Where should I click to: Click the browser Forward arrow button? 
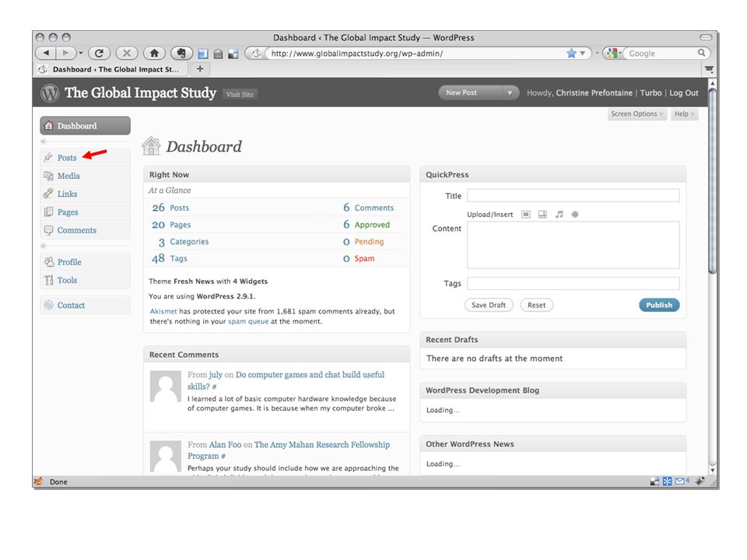(65, 53)
